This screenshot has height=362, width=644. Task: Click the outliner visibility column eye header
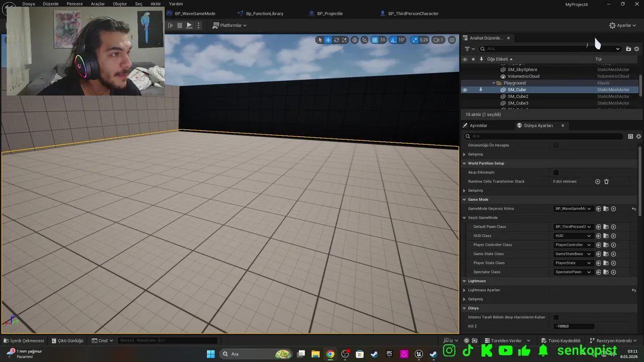click(x=465, y=59)
